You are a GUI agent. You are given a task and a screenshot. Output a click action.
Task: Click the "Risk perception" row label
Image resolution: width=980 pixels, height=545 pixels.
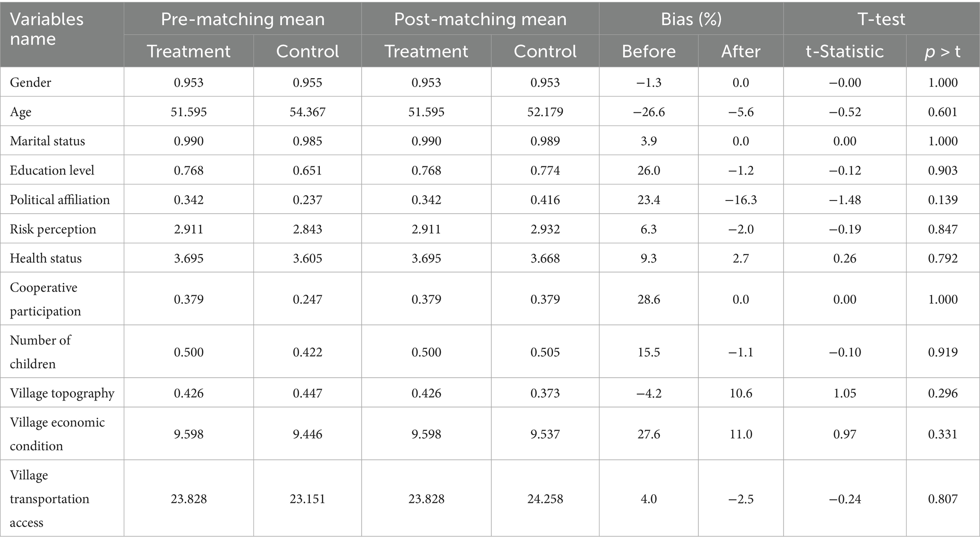53,229
